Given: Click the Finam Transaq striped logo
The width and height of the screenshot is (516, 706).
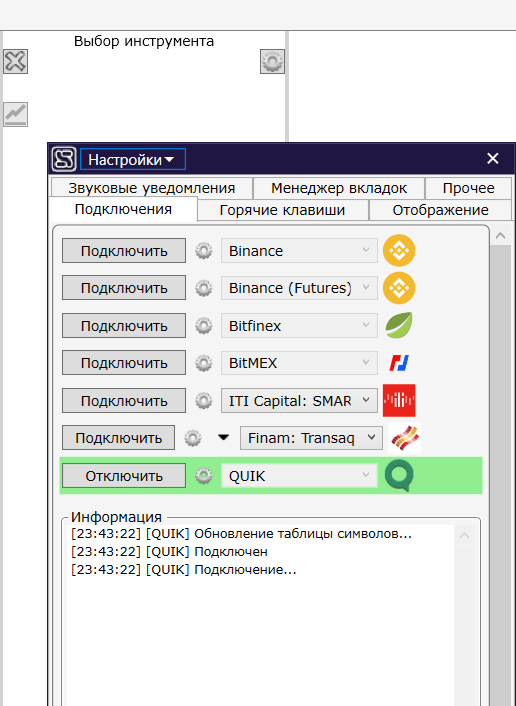Looking at the screenshot, I should [x=404, y=438].
